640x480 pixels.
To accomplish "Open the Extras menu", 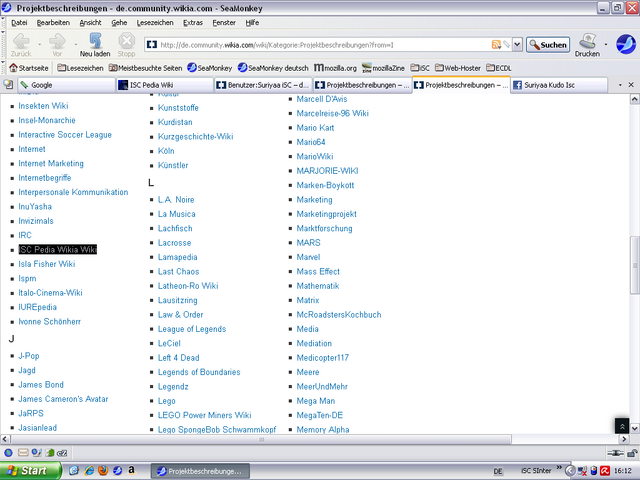I will (x=193, y=22).
